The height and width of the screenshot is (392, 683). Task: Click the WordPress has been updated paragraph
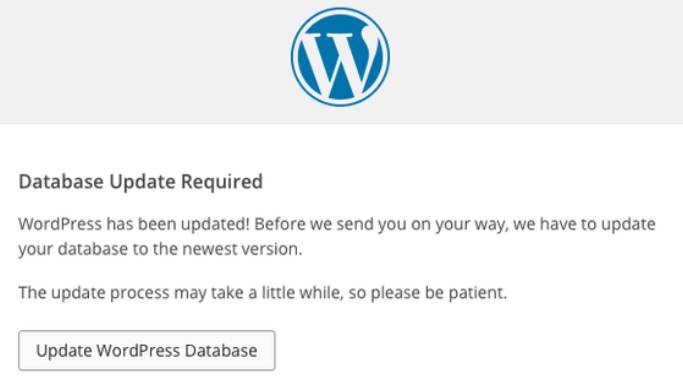[x=337, y=237]
